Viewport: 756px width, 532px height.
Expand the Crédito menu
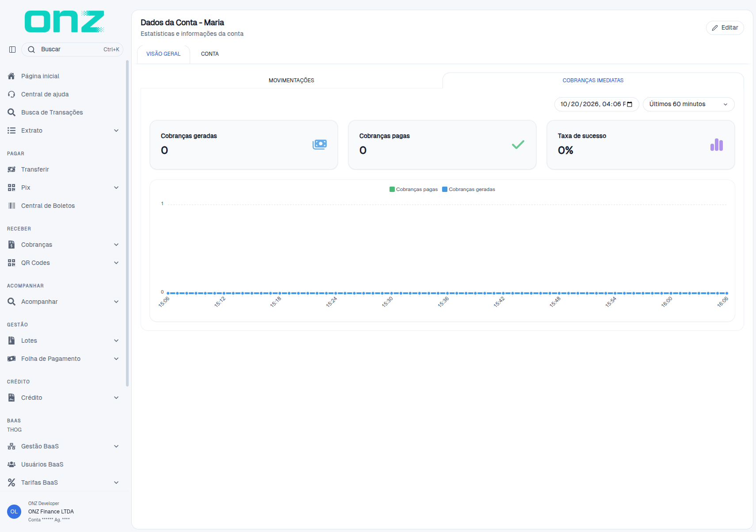pyautogui.click(x=63, y=398)
